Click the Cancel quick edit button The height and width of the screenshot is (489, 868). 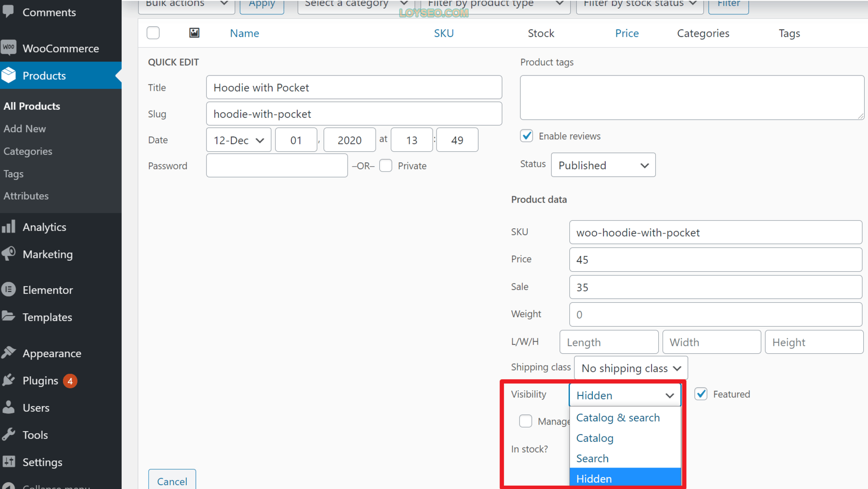pos(172,480)
